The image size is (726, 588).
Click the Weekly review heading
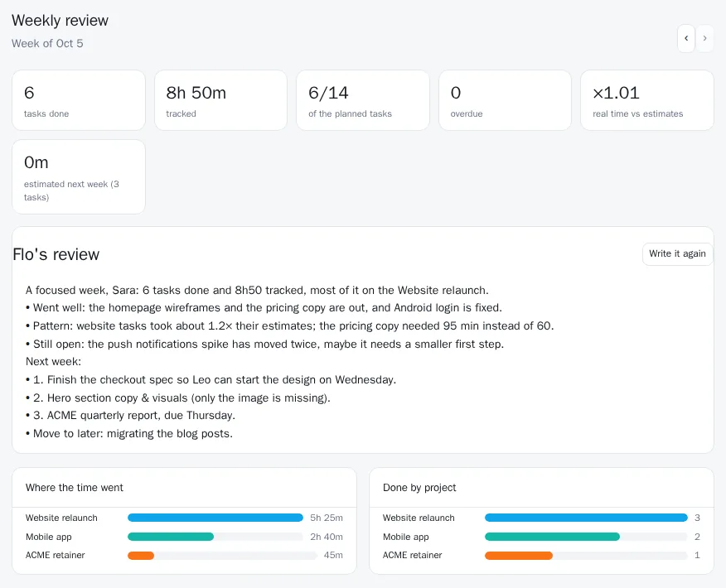60,21
